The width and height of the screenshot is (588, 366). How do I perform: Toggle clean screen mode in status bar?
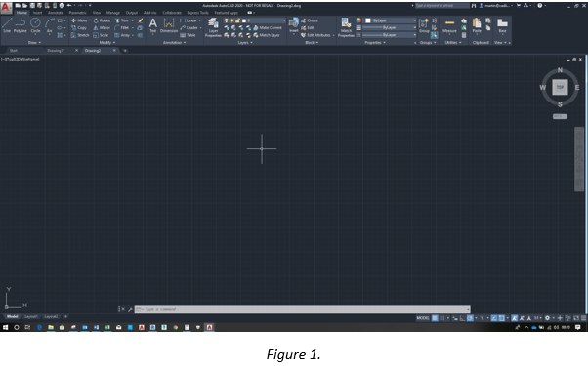pos(576,318)
